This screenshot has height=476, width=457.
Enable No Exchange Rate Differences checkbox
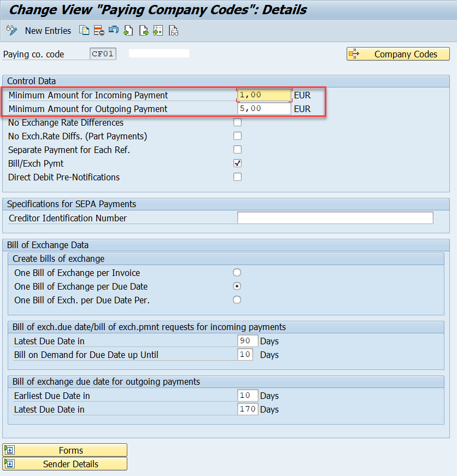(237, 122)
